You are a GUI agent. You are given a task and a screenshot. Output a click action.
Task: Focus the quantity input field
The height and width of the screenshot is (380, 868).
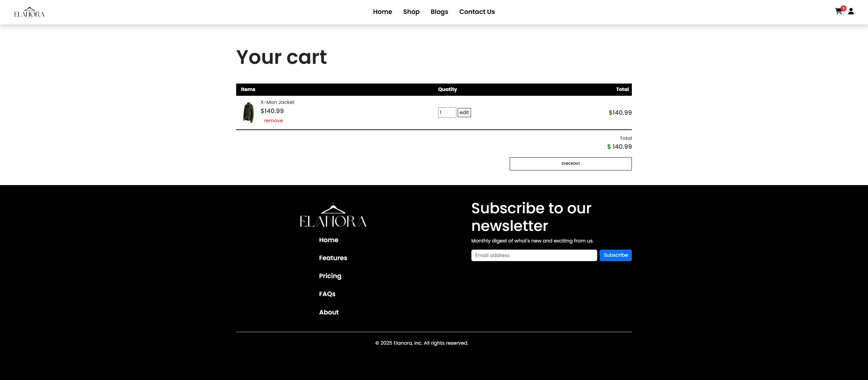pos(447,112)
